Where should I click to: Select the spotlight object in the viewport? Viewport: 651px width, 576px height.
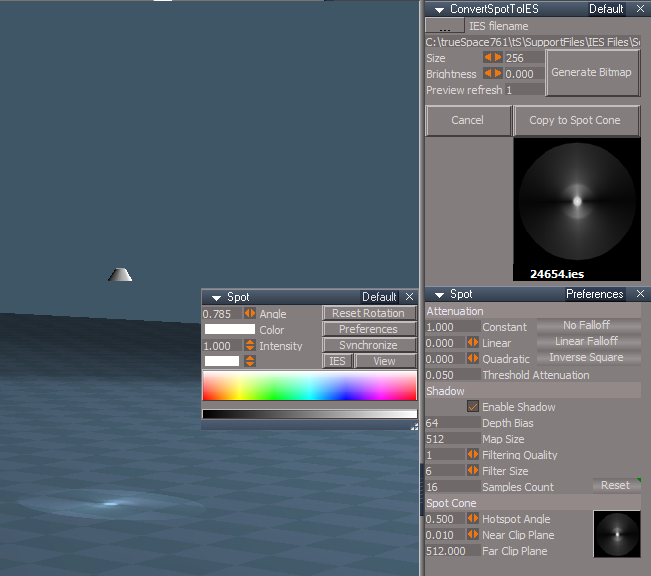(120, 275)
